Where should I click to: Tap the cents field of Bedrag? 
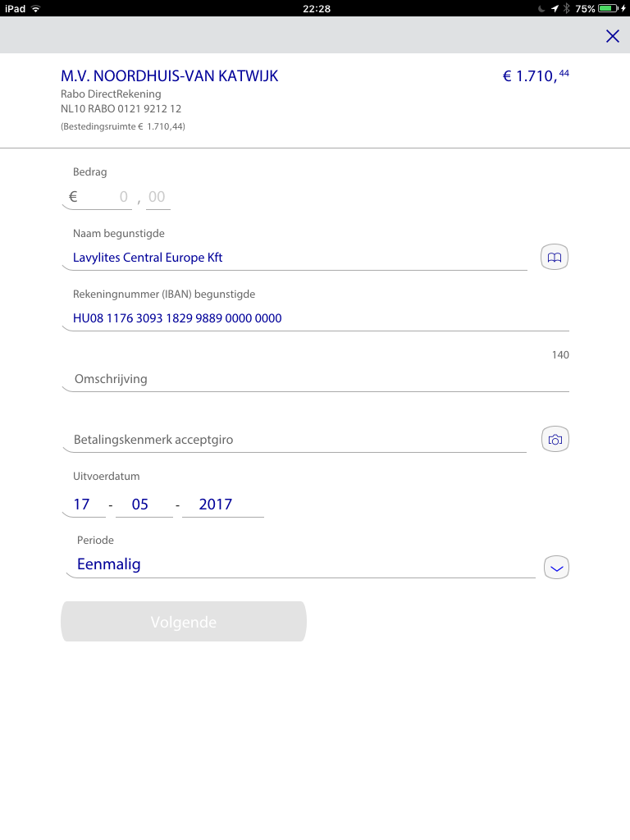157,197
